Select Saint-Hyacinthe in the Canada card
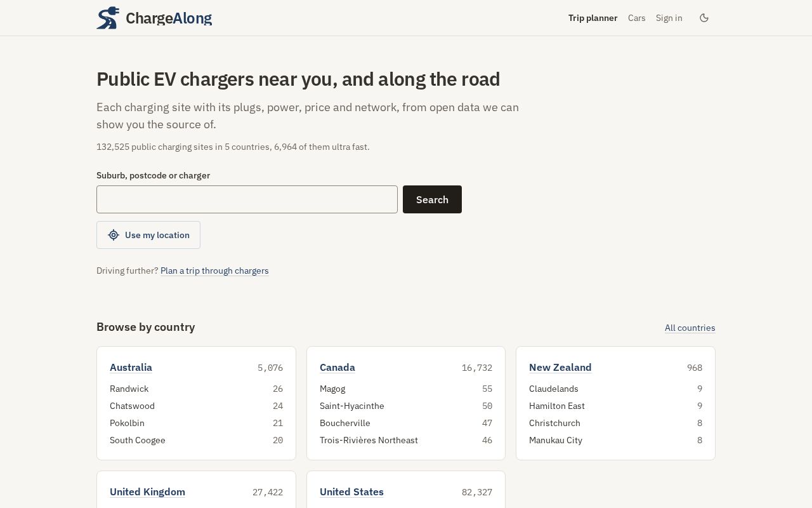 (352, 406)
